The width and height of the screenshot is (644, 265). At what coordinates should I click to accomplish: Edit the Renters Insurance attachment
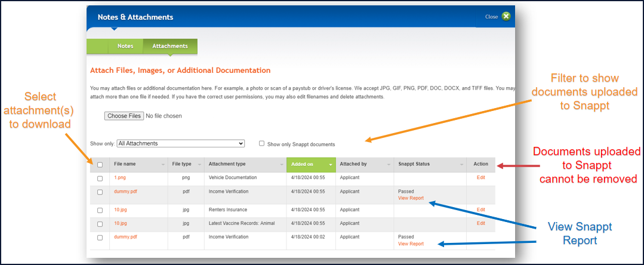(481, 209)
